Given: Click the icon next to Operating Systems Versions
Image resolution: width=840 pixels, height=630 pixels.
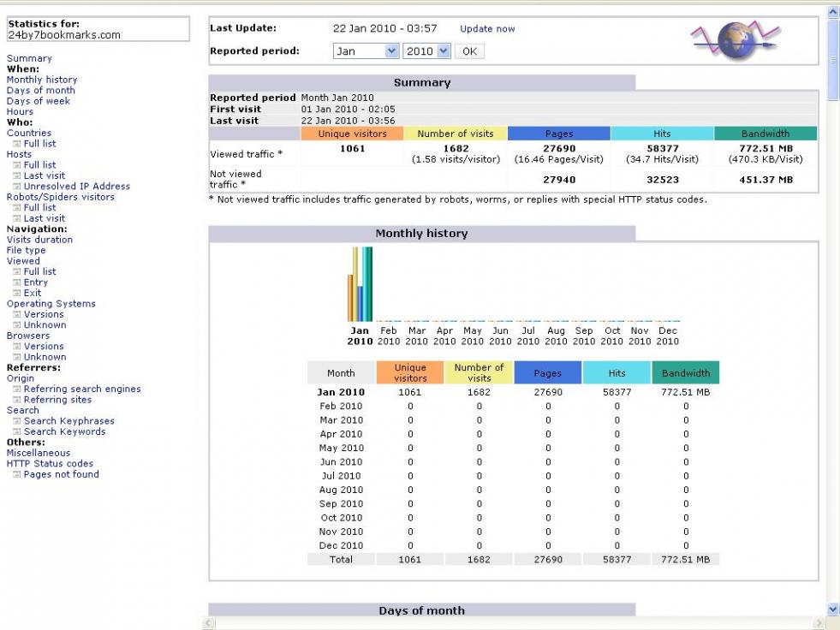Looking at the screenshot, I should click(x=17, y=315).
